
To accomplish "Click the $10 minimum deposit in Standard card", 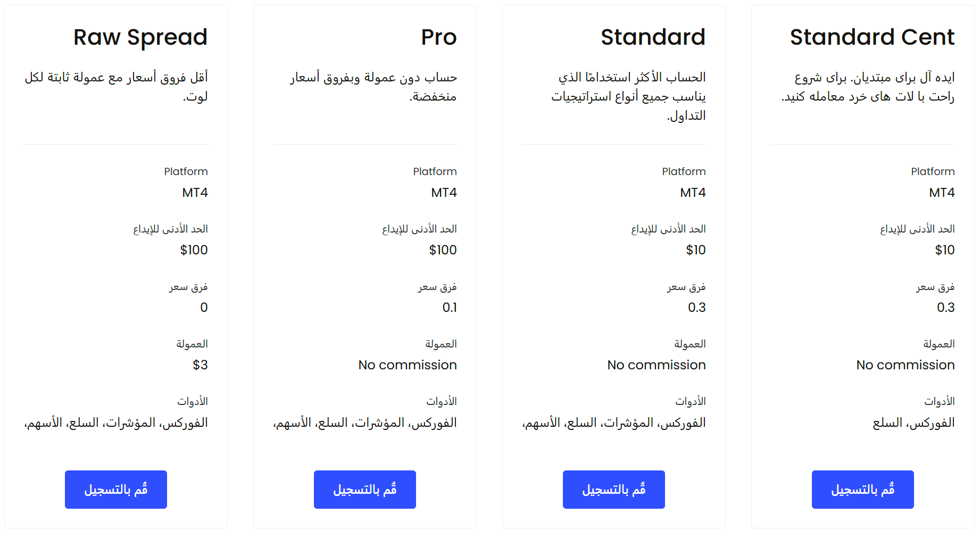I will tap(696, 250).
